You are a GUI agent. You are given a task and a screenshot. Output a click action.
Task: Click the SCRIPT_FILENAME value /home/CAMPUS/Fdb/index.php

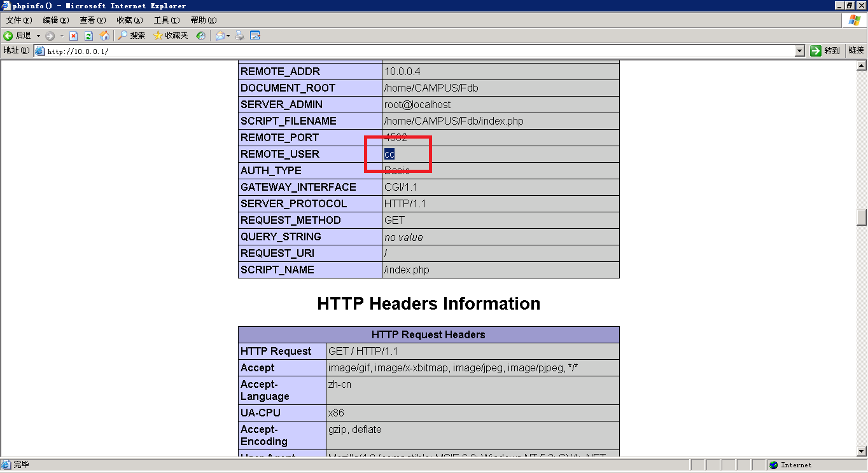tap(454, 121)
